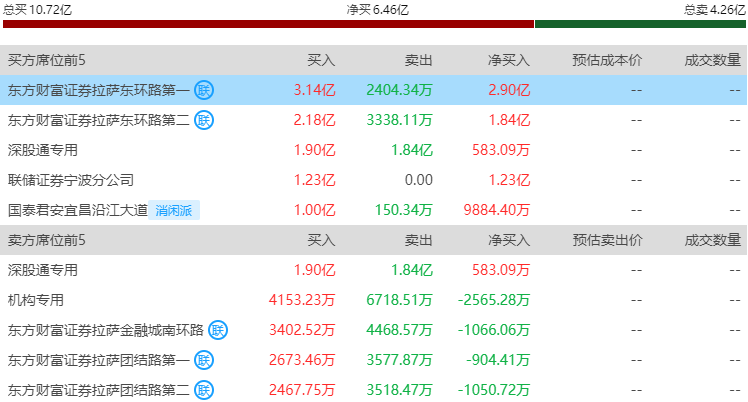Open 联储证券宁波分公司 seat

pos(71,180)
